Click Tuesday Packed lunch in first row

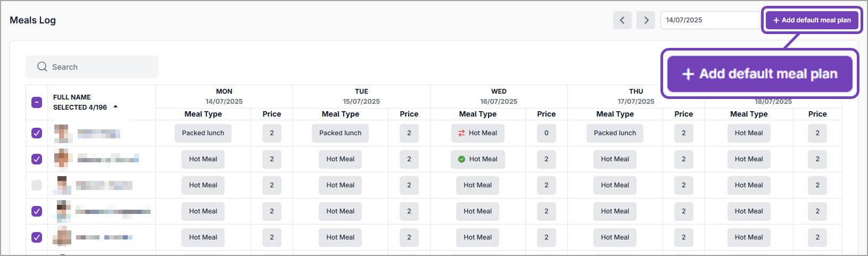pos(340,133)
